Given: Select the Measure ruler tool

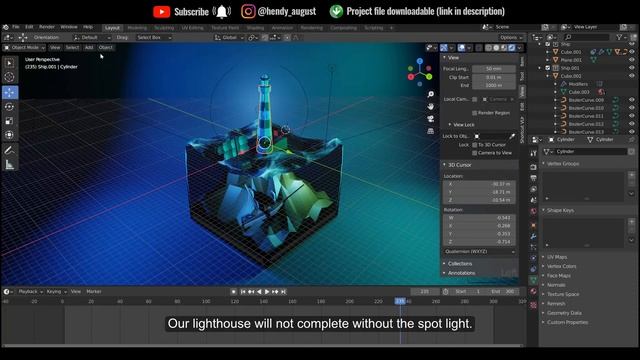Looking at the screenshot, I should [9, 164].
